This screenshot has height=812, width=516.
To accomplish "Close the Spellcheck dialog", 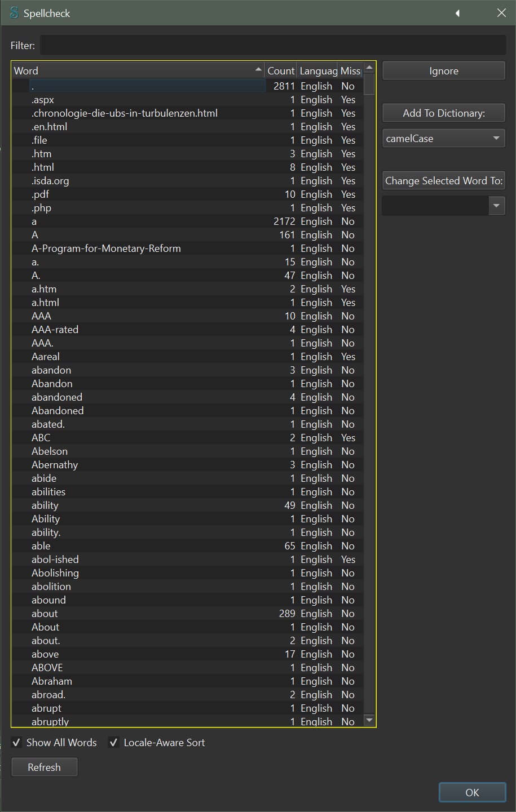I will pos(501,13).
